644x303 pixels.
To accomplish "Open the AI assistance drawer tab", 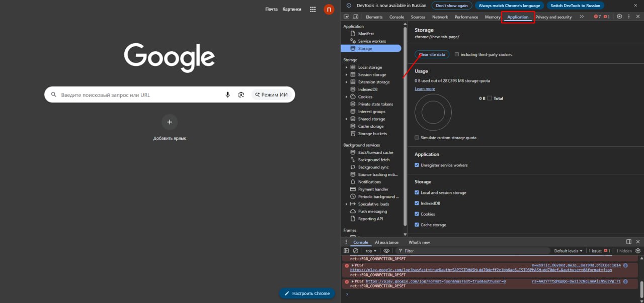I will pos(387,242).
